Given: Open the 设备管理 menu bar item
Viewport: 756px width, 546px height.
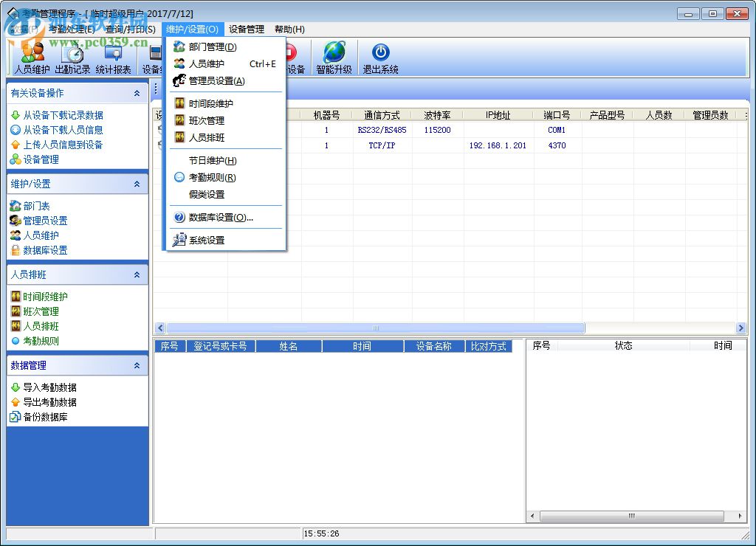Looking at the screenshot, I should 246,30.
